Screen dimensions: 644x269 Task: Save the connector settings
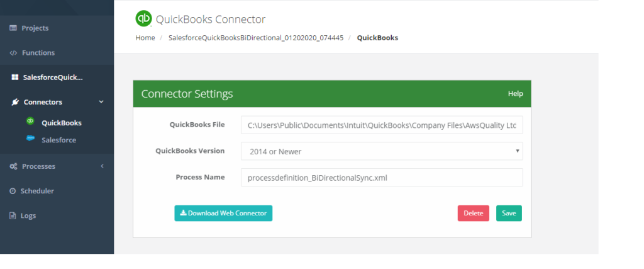(509, 214)
